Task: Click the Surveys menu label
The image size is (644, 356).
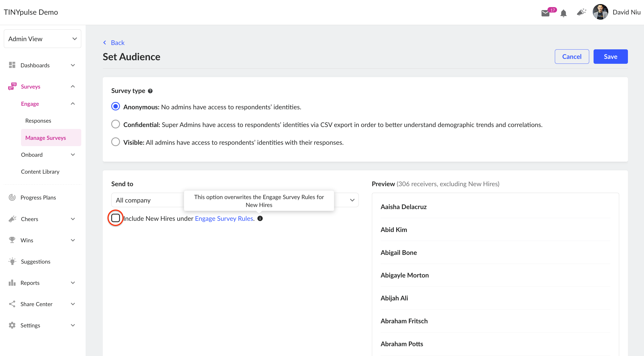Action: point(31,86)
